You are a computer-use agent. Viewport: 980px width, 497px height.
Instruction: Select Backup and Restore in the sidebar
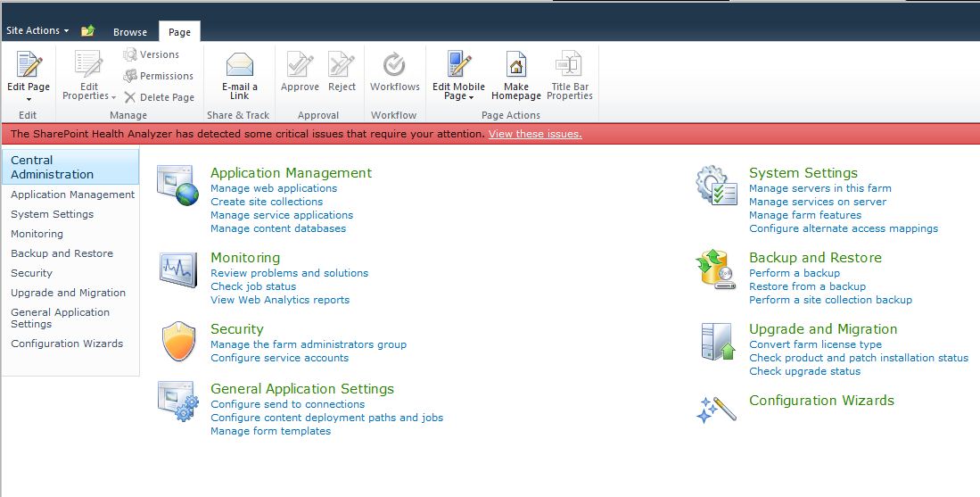click(x=62, y=253)
